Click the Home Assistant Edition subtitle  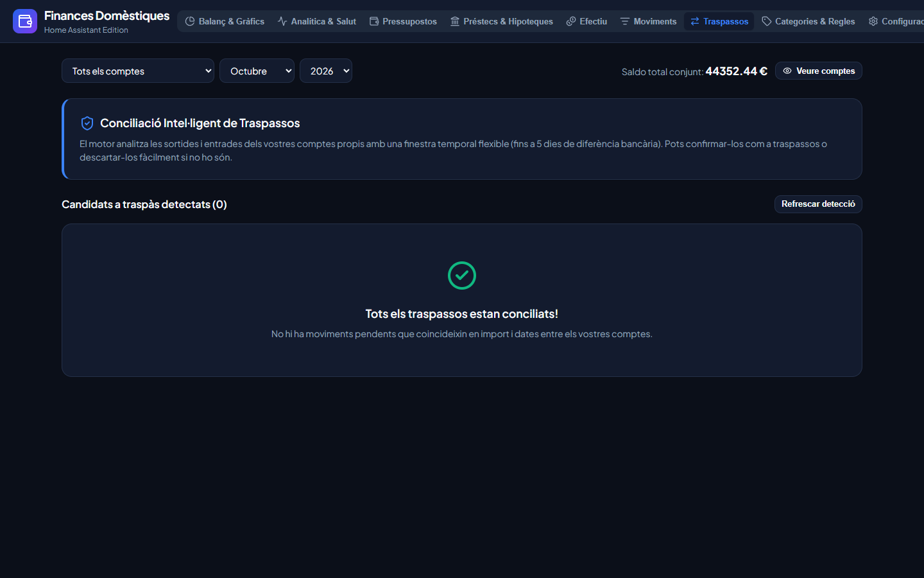[x=86, y=30]
